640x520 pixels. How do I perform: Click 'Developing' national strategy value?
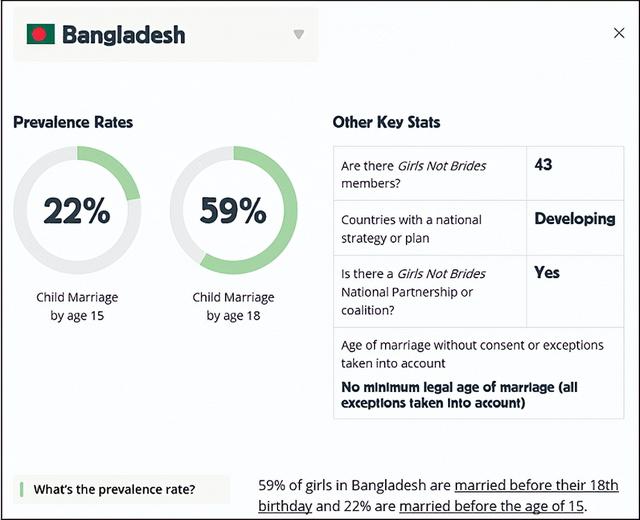click(574, 218)
